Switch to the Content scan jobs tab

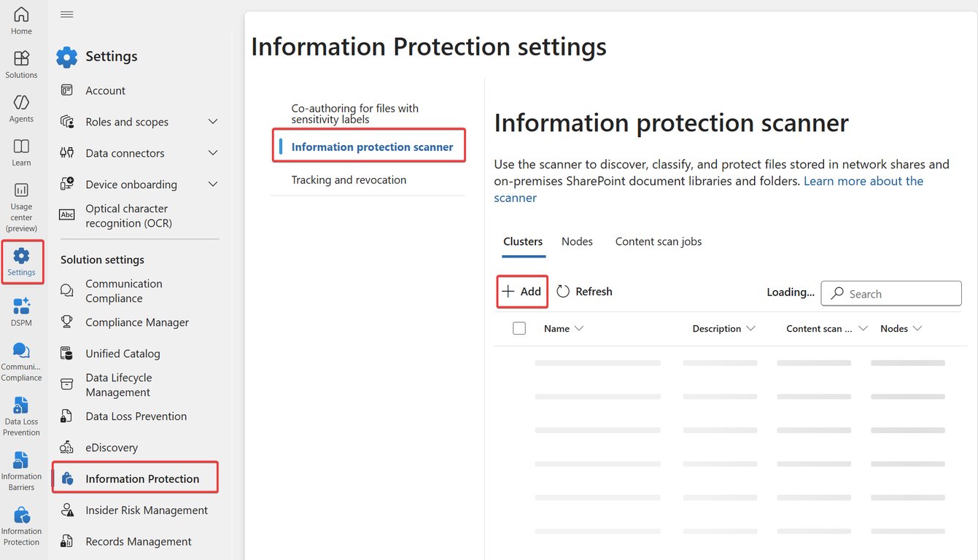[659, 241]
